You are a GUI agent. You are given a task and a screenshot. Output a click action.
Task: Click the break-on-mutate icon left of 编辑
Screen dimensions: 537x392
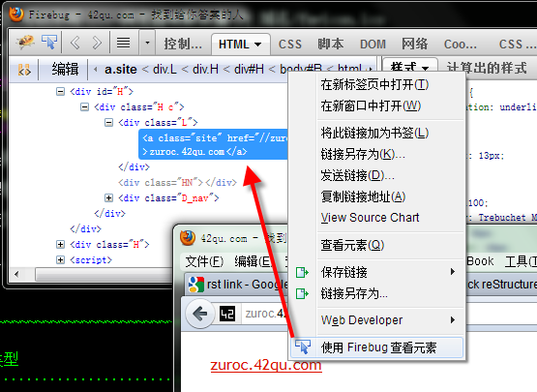coord(24,70)
